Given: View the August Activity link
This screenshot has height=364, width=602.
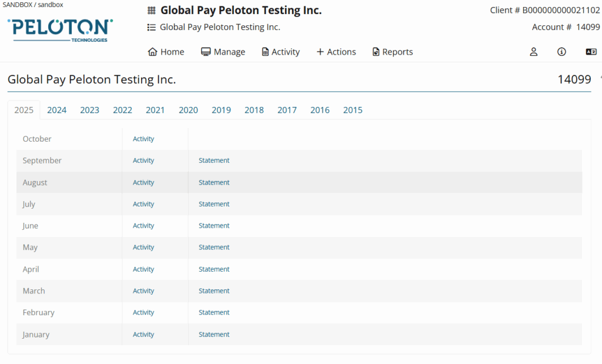Looking at the screenshot, I should (x=143, y=182).
